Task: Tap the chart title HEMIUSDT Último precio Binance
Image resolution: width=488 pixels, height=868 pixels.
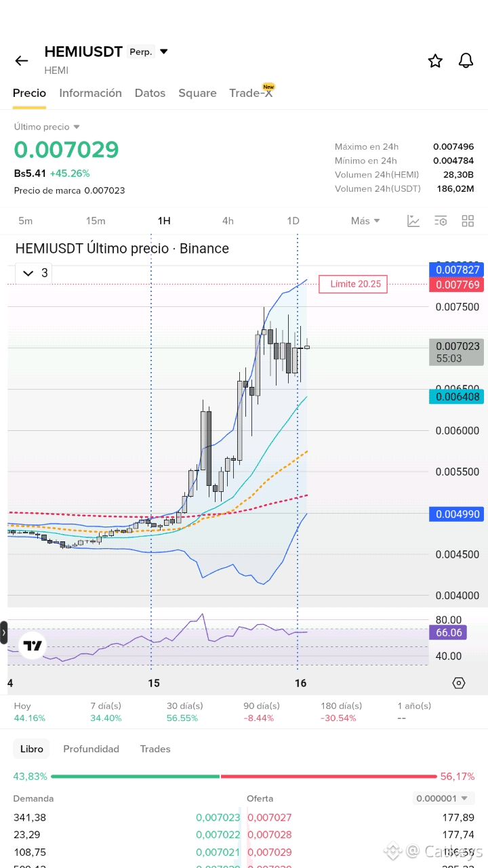Action: pyautogui.click(x=122, y=249)
